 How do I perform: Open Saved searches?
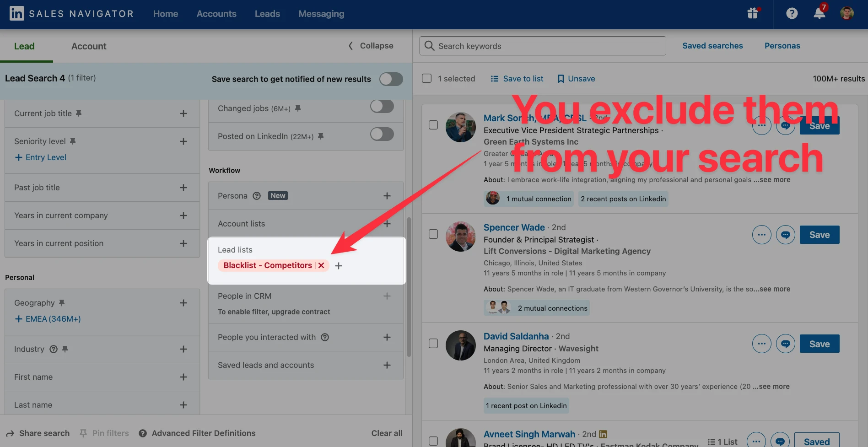712,46
